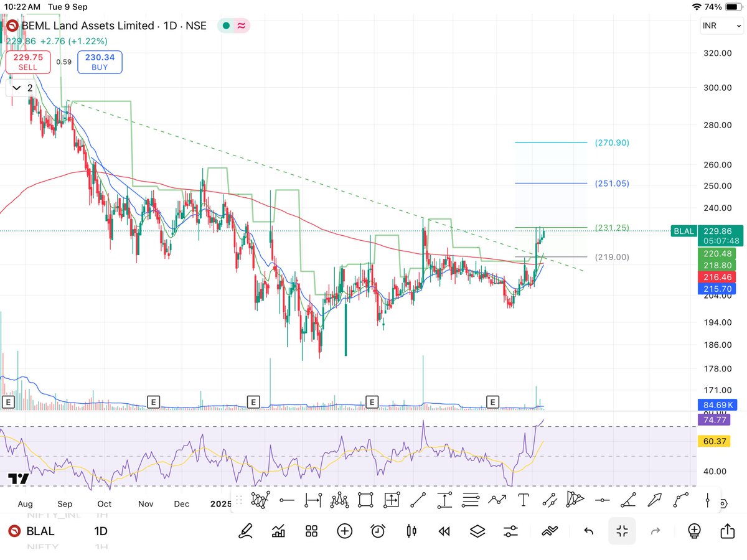
Task: Undo the last chart action
Action: point(588,531)
